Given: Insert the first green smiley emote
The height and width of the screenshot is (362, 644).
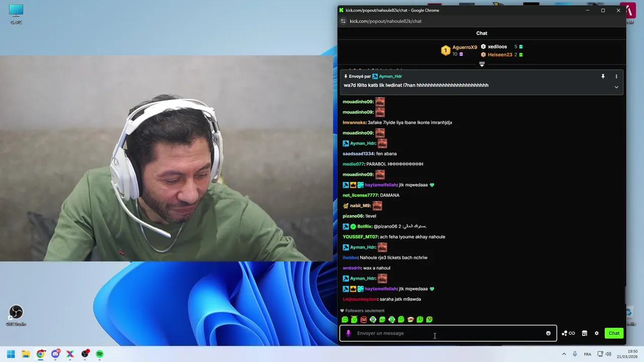Looking at the screenshot, I should (345, 319).
